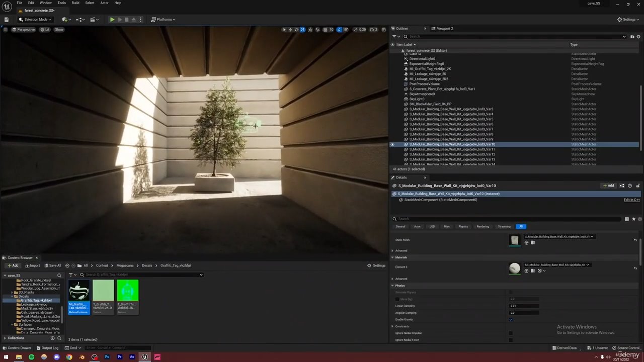Open the Window menu
The image size is (644, 362).
point(46,3)
